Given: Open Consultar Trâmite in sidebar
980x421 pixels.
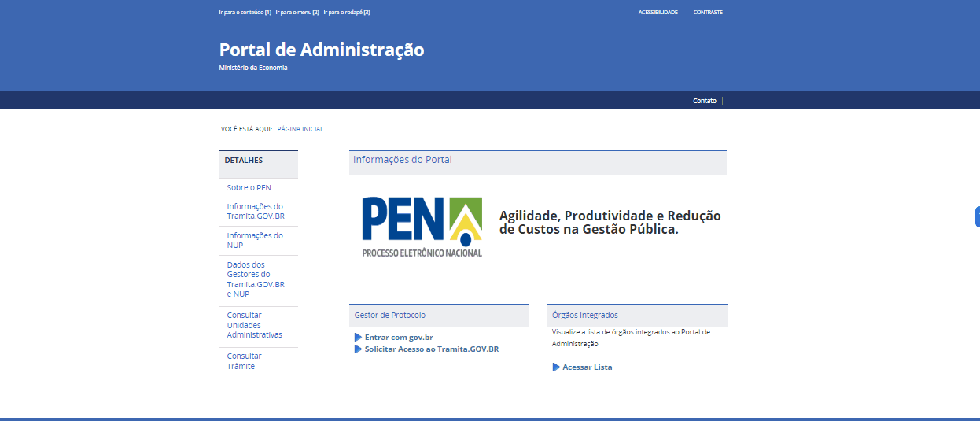Looking at the screenshot, I should 244,361.
